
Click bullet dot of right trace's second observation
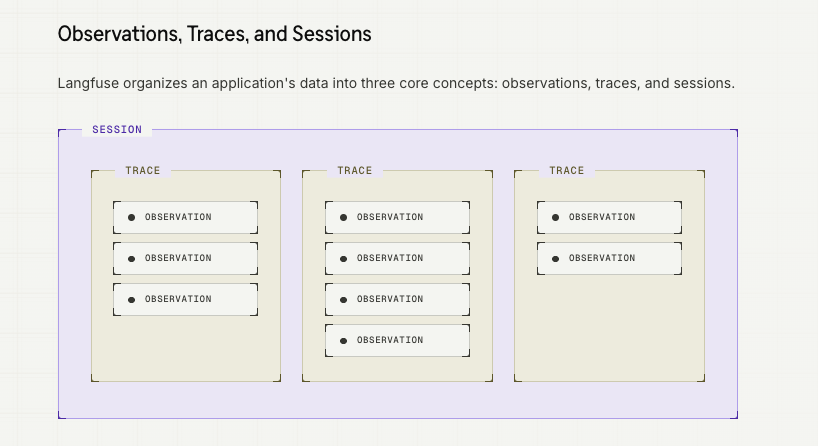click(x=556, y=259)
